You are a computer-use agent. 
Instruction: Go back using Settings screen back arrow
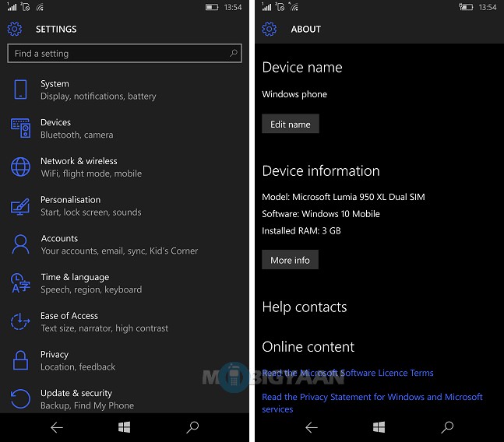coord(57,427)
